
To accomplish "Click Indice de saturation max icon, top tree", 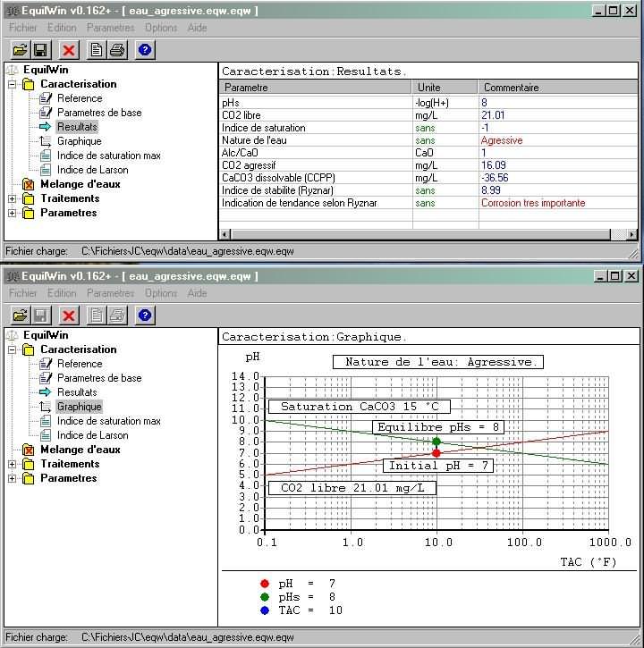I will (x=46, y=156).
